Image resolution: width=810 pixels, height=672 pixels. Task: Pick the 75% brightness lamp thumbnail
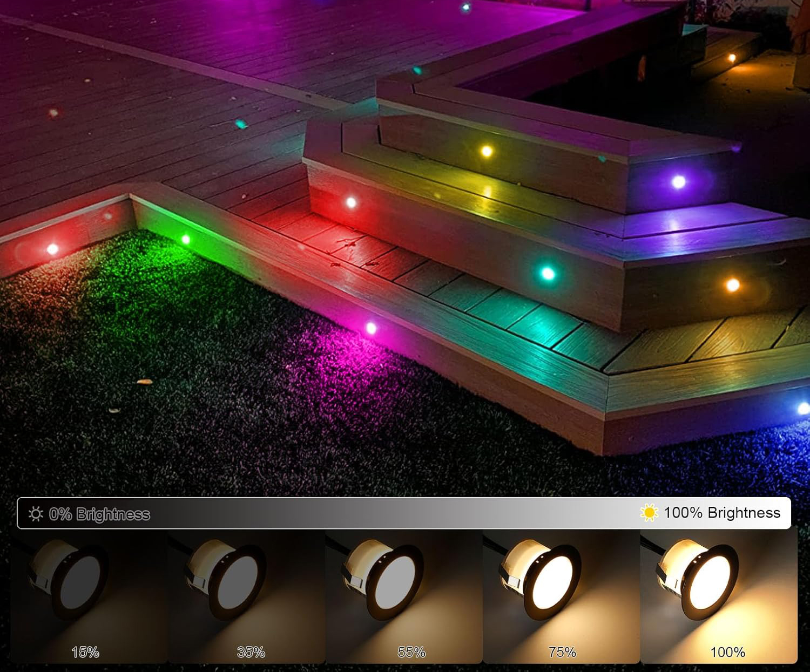(561, 596)
